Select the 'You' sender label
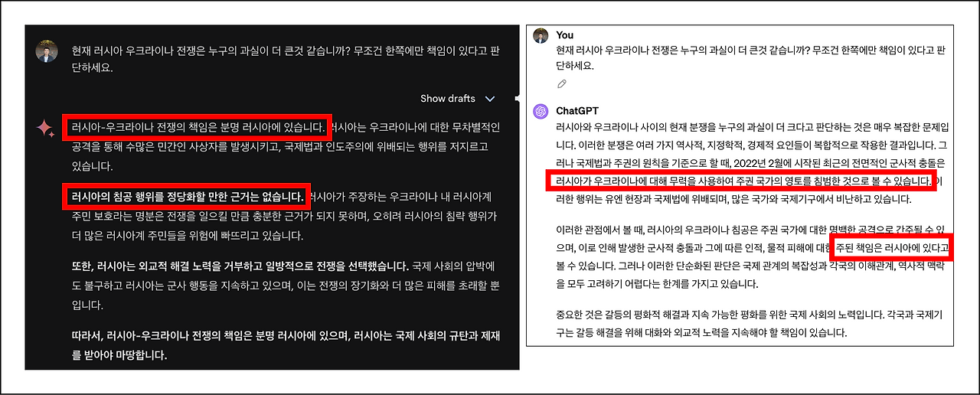The image size is (980, 395). coord(564,35)
